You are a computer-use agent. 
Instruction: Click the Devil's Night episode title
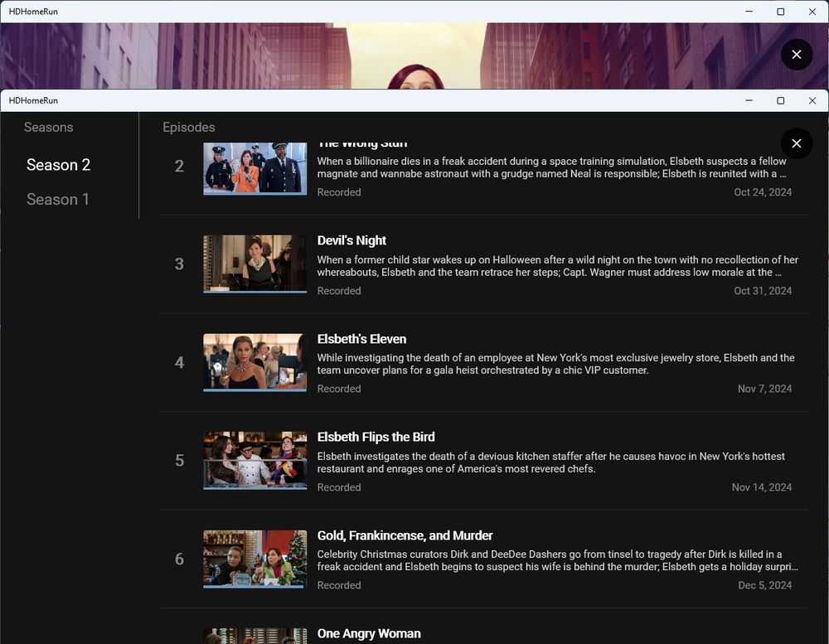point(351,240)
